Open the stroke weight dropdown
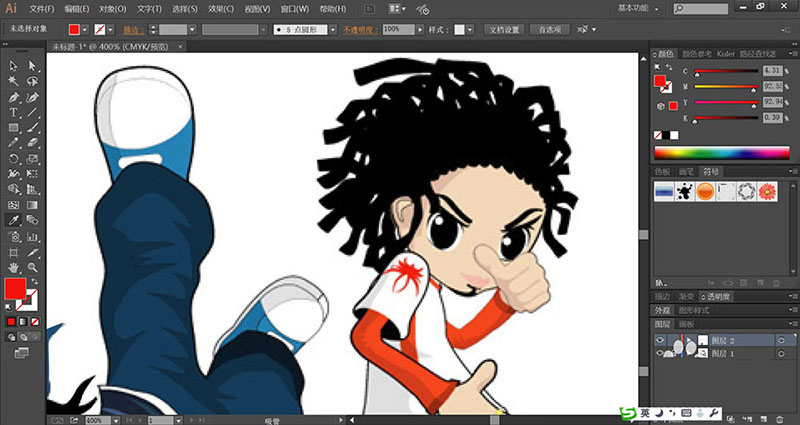 (x=192, y=30)
